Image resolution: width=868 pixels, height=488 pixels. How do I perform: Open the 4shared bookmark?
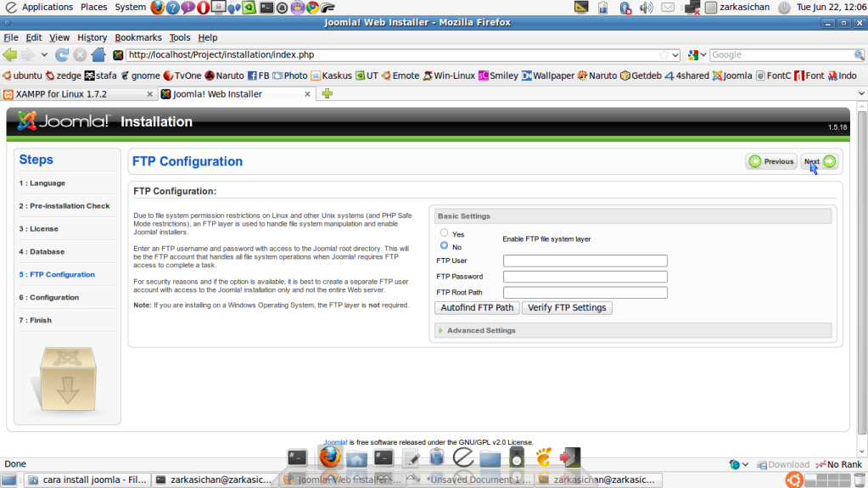coord(686,76)
